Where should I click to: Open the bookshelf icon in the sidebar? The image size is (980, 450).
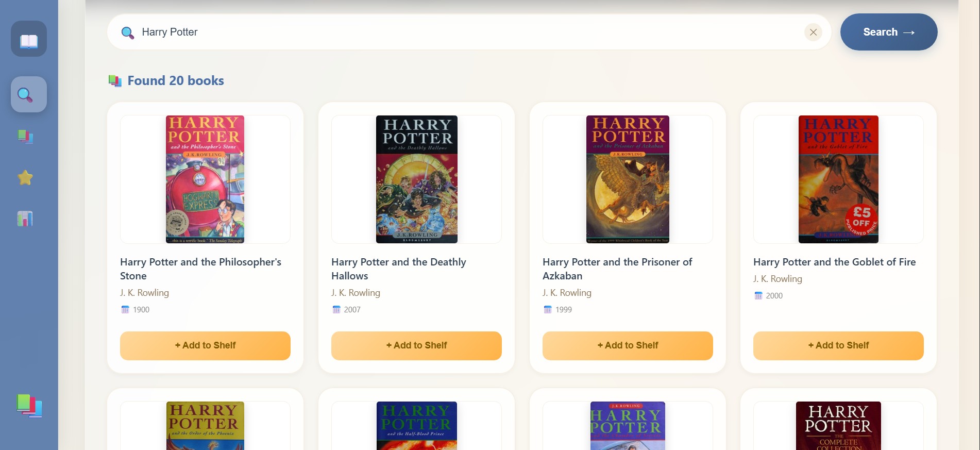[25, 137]
